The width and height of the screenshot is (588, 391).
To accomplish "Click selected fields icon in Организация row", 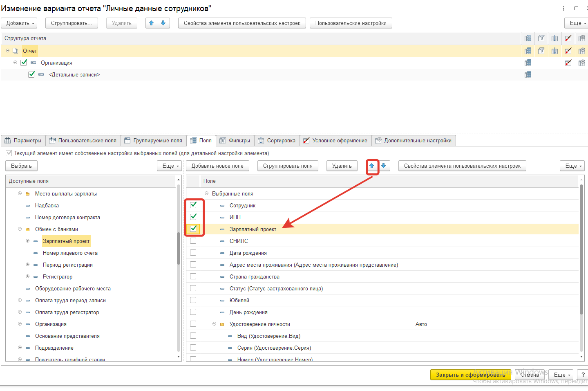I will [x=528, y=63].
